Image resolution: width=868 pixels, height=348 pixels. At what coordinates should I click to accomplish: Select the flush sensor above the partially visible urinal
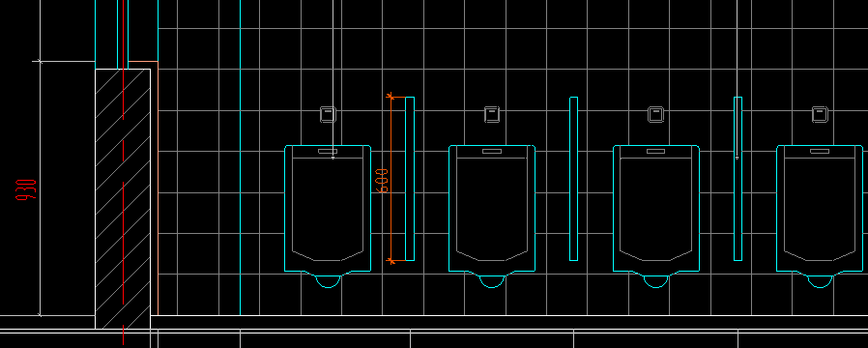[x=820, y=114]
